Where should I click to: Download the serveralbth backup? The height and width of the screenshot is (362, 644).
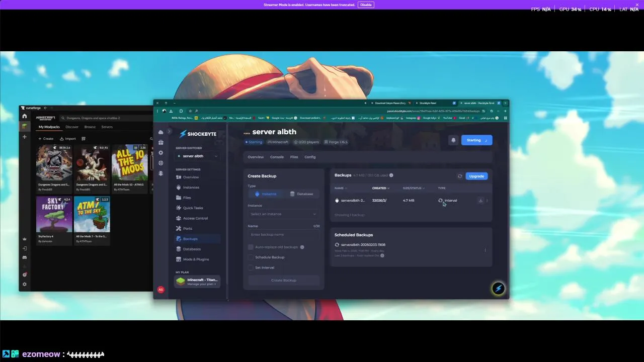pyautogui.click(x=480, y=201)
